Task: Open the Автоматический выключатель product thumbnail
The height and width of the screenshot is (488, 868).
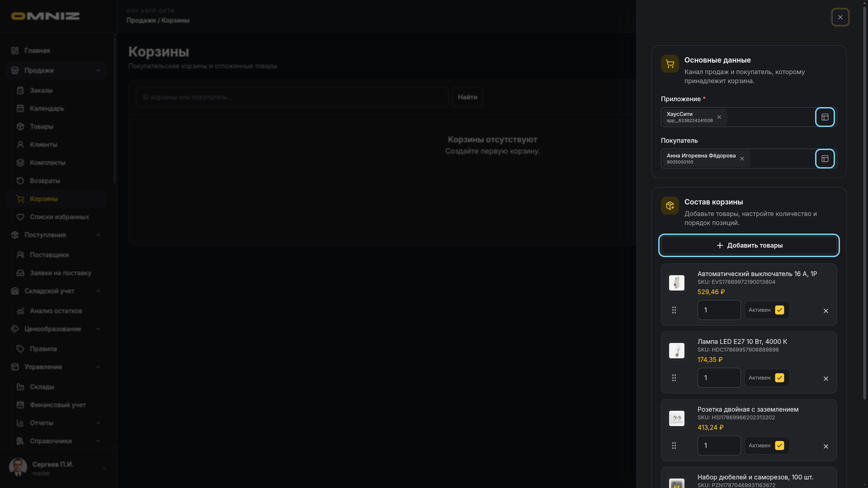Action: click(x=677, y=283)
